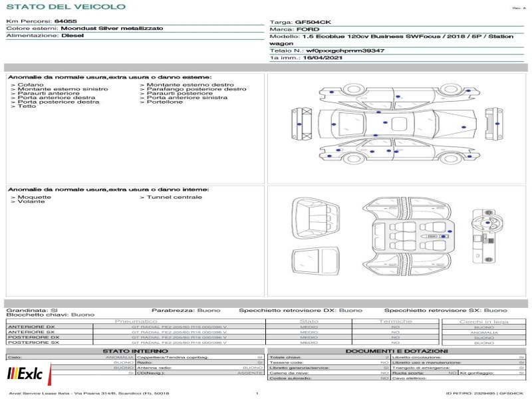Select the POSTERIORE SX tyre row
532x399 pixels.
pos(266,342)
